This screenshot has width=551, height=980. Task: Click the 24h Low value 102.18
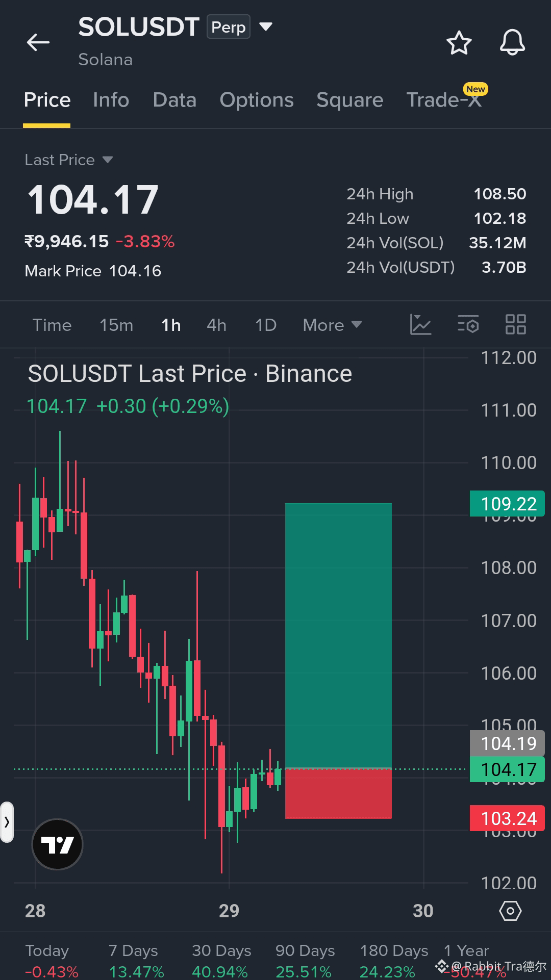point(500,218)
